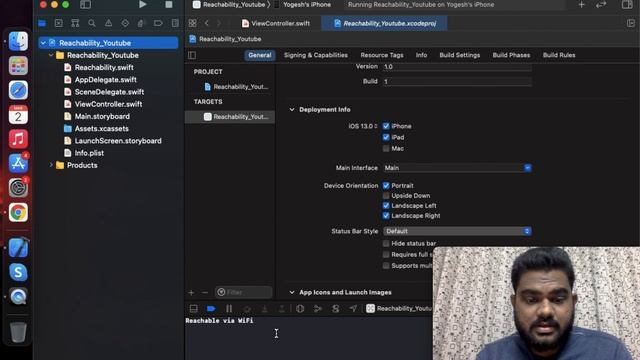The width and height of the screenshot is (640, 360).
Task: Collapse the Reachability_Youtube folder group
Action: [x=51, y=55]
